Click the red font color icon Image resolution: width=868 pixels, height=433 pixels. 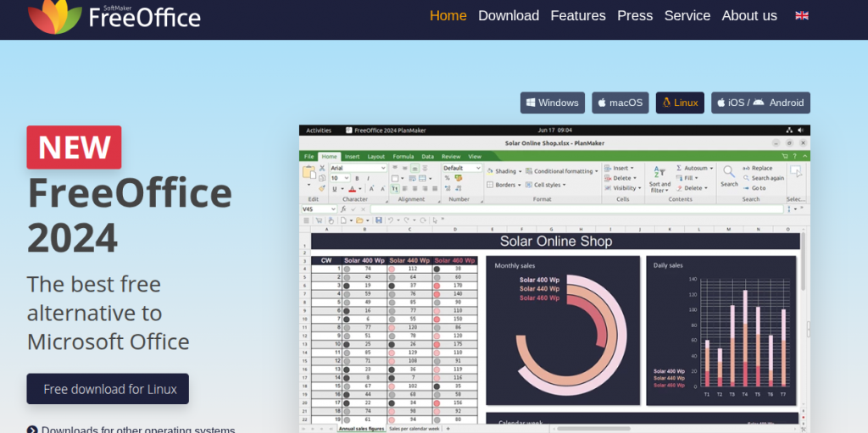352,189
